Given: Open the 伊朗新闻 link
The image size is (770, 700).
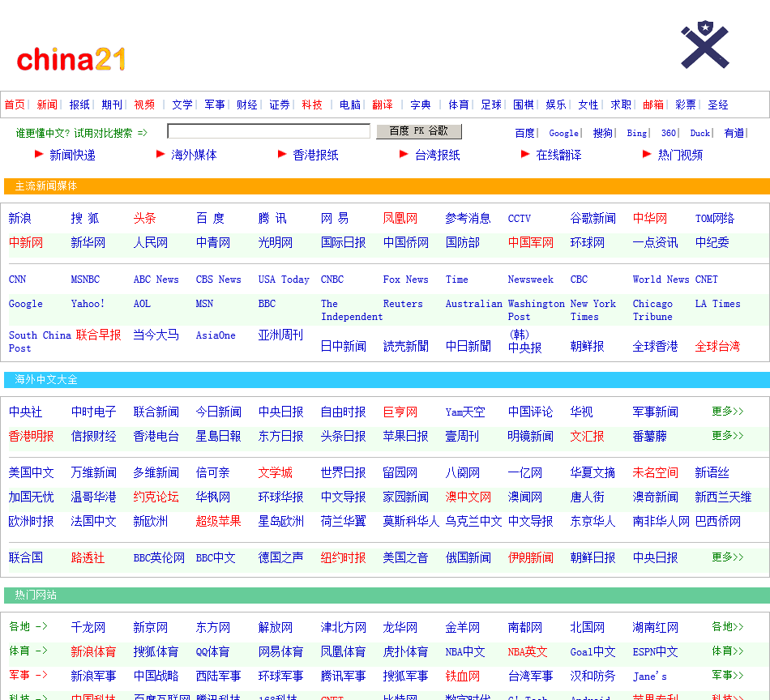Looking at the screenshot, I should (531, 557).
